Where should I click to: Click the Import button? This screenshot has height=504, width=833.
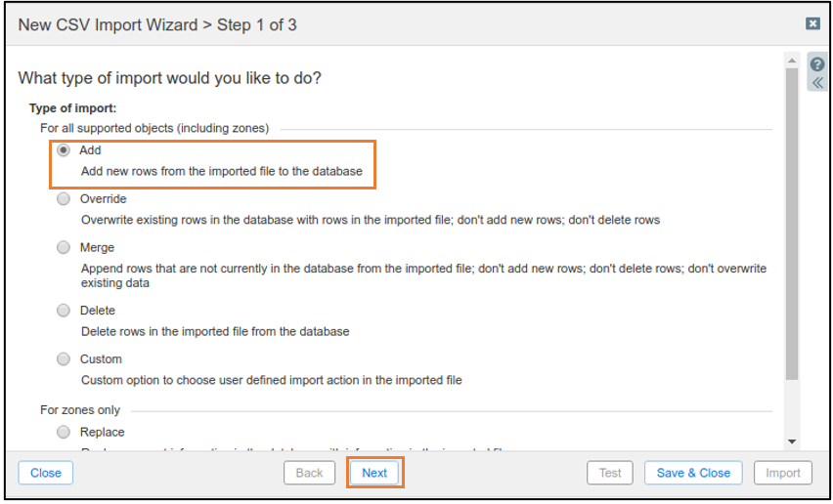(x=782, y=473)
